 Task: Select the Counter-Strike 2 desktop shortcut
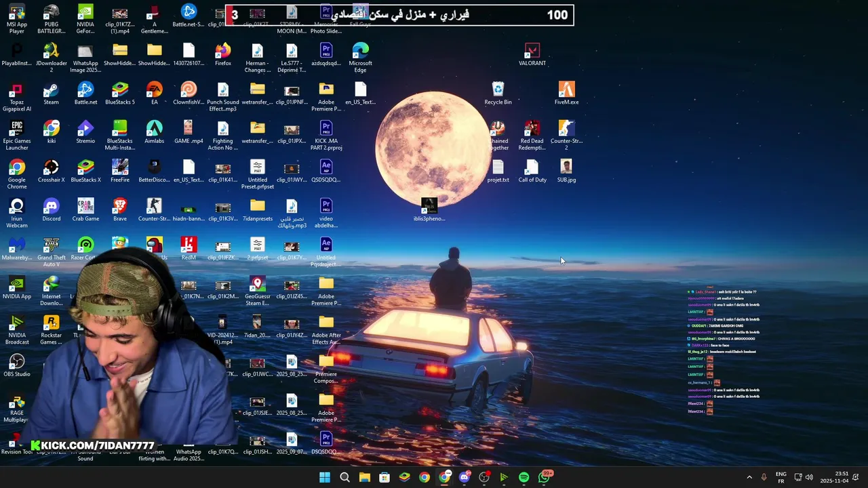pyautogui.click(x=567, y=136)
